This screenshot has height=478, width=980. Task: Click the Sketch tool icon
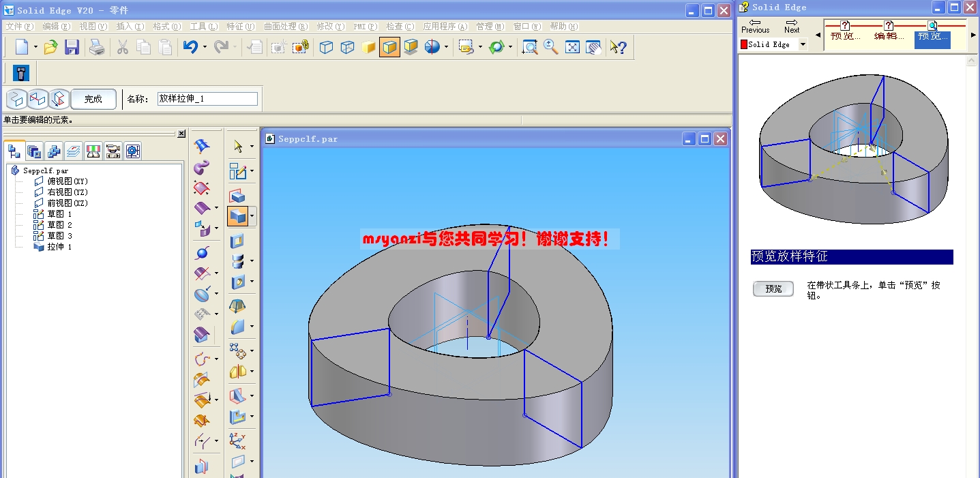tap(237, 171)
